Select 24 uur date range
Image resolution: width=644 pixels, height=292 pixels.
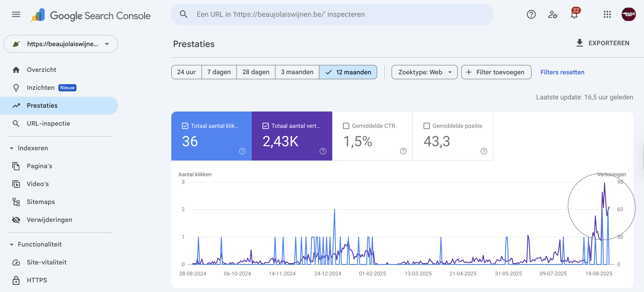pyautogui.click(x=186, y=72)
